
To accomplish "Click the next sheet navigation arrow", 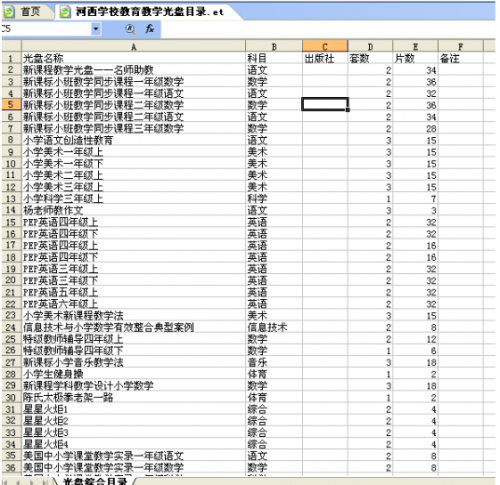I will 31,482.
